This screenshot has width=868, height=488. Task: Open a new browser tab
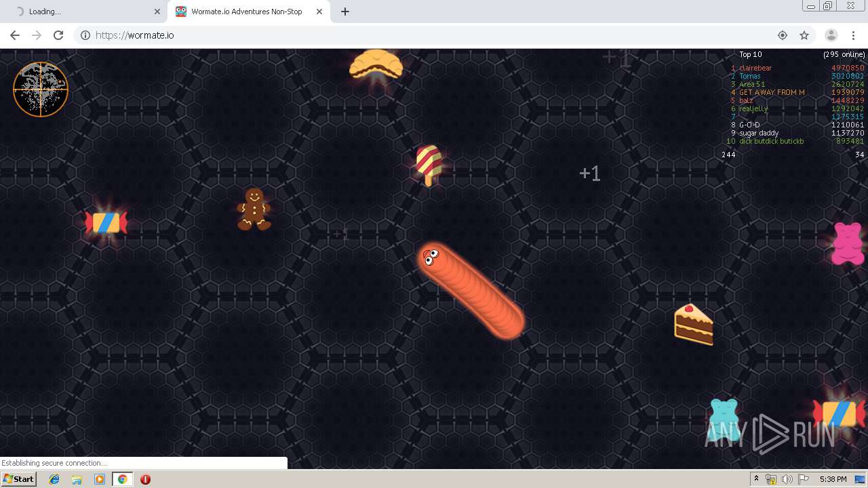click(344, 12)
